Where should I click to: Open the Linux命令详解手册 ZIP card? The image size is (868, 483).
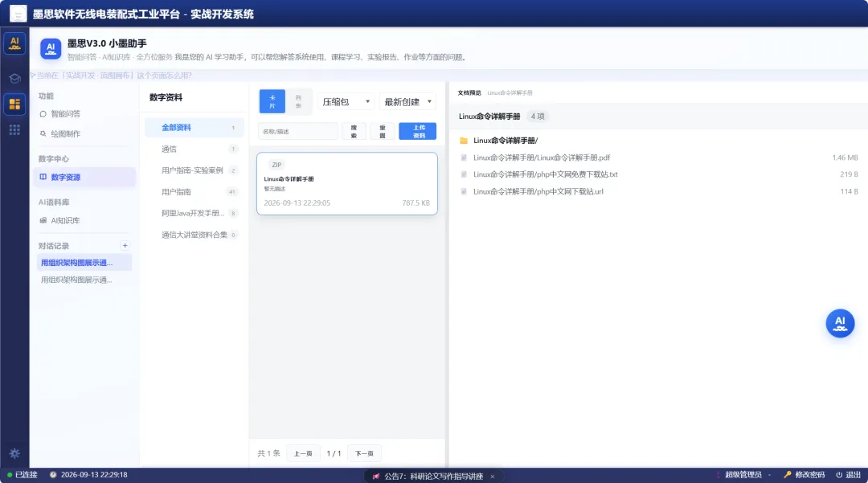(x=347, y=184)
